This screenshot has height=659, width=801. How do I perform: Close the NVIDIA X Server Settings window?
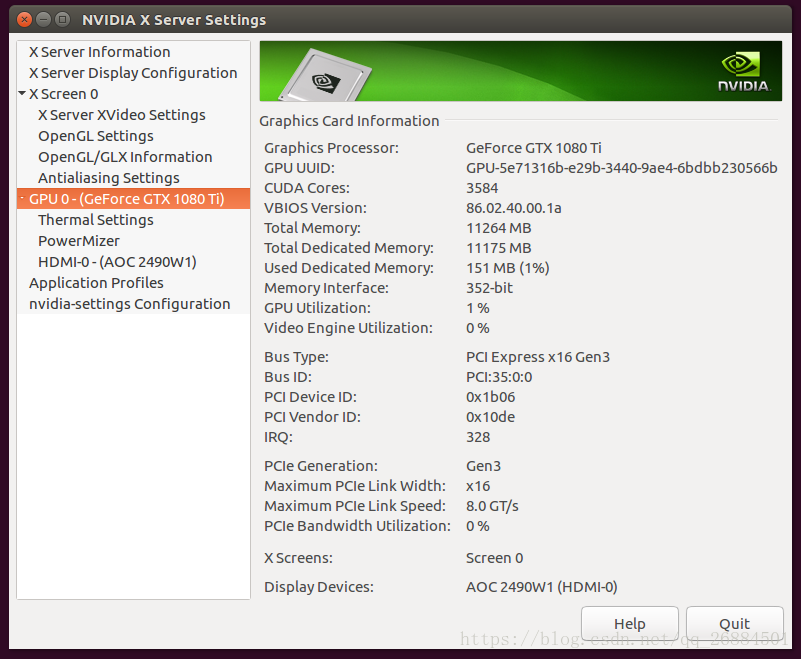pyautogui.click(x=24, y=20)
